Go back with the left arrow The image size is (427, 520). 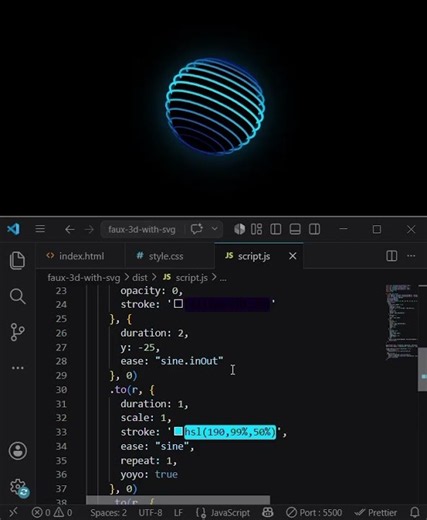point(70,229)
